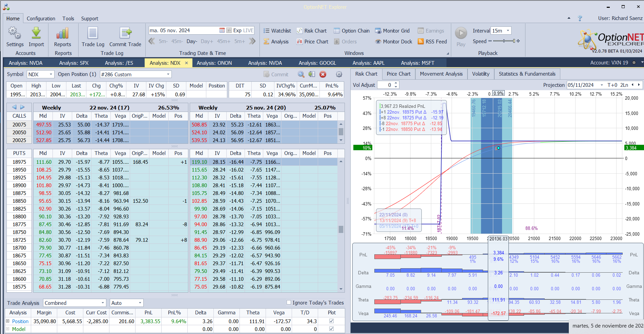Viewport: 644px width, 334px height.
Task: Expand the Model row in analysis
Action: (7, 329)
